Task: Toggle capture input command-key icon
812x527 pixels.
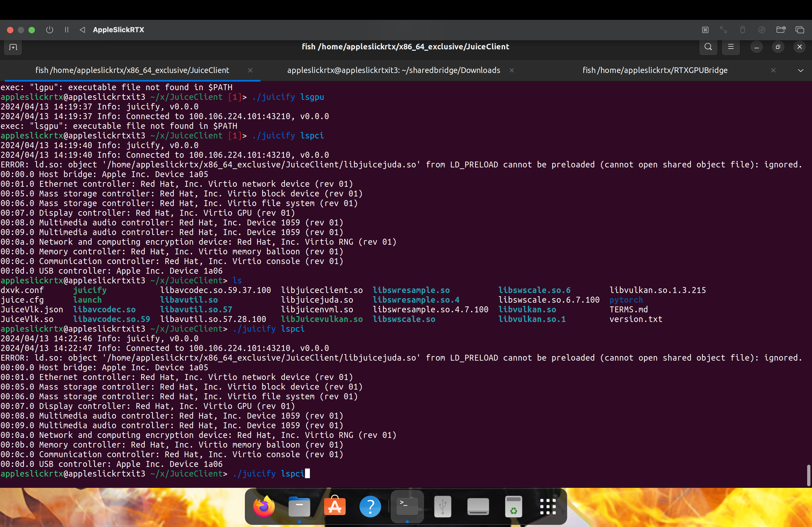Action: point(705,30)
